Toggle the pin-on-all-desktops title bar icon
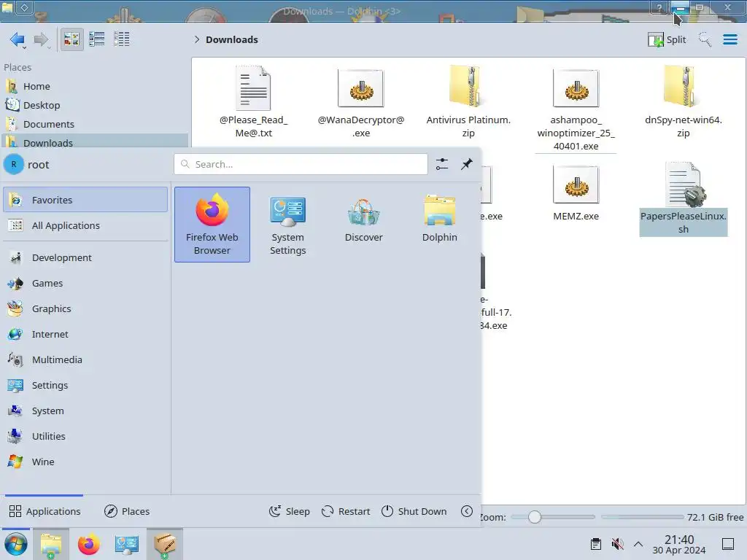This screenshot has height=560, width=747. pos(25,7)
